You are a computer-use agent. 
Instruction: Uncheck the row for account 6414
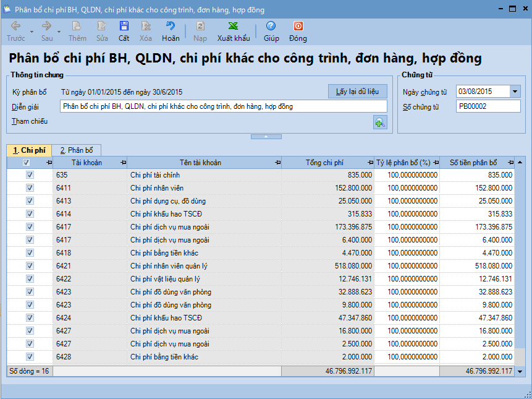(x=30, y=213)
